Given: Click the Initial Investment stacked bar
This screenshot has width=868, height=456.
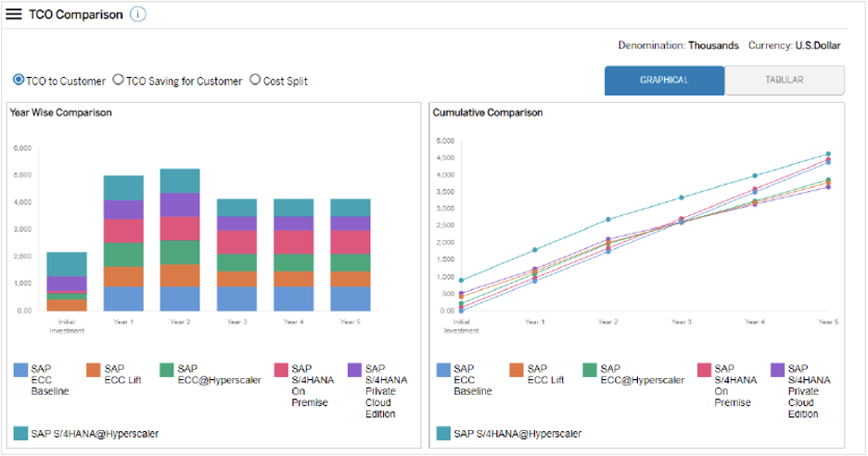Looking at the screenshot, I should (67, 282).
